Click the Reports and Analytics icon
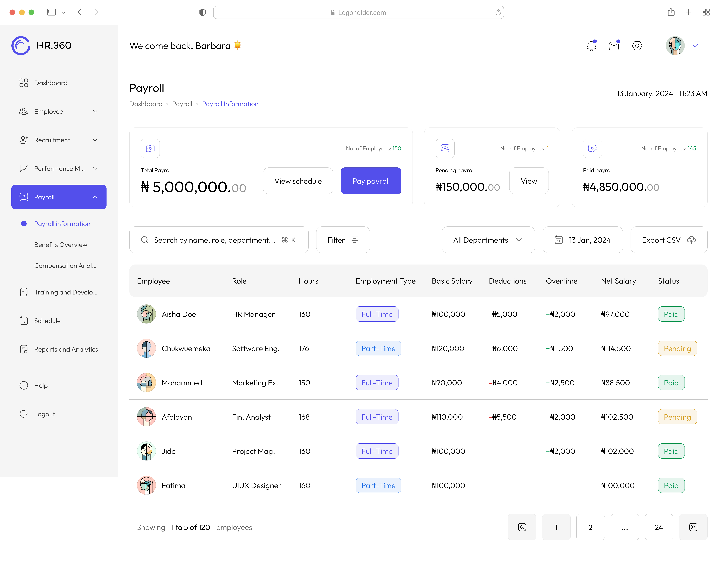The height and width of the screenshot is (588, 719). click(x=24, y=349)
